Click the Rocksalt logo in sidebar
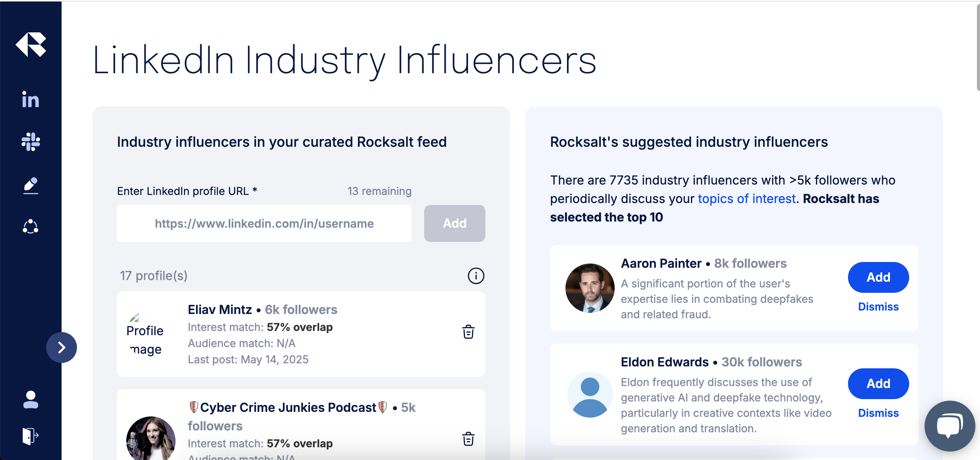 pos(31,44)
